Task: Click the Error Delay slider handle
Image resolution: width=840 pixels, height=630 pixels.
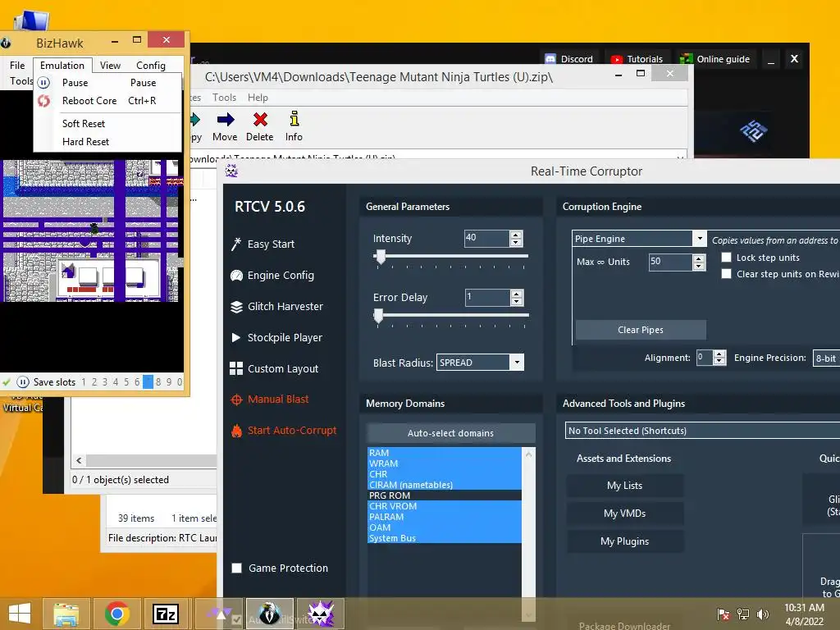Action: [378, 316]
